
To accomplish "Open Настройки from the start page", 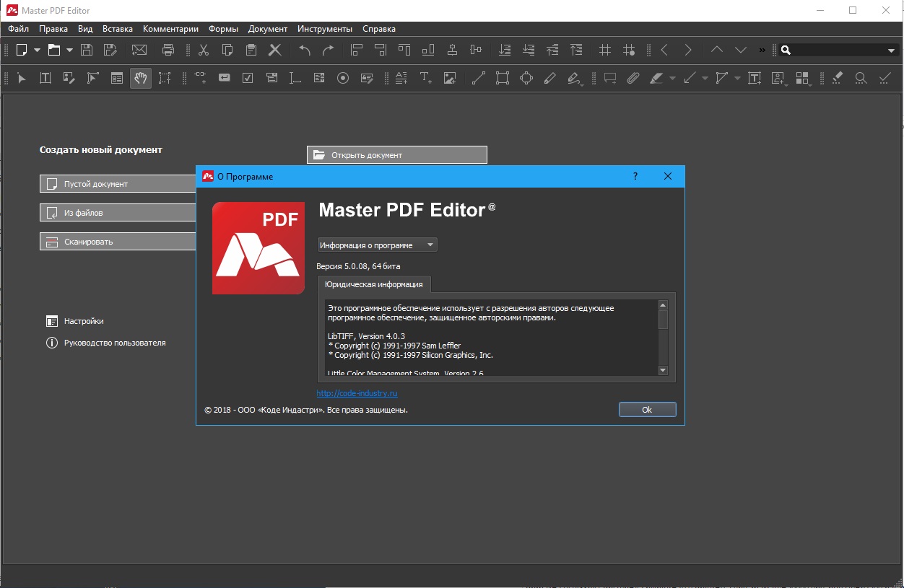I will (x=75, y=321).
